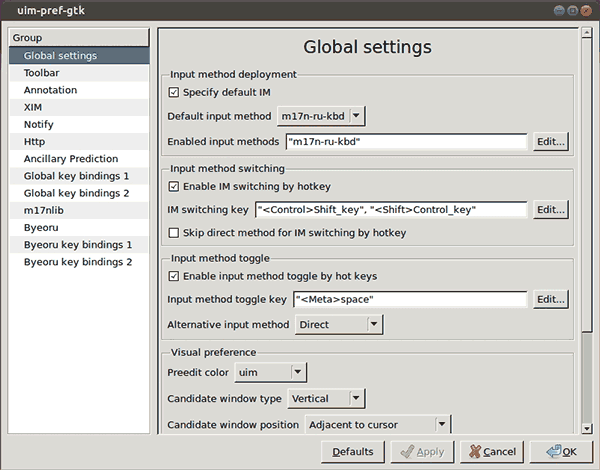Maximize the uim-pref-gtk window
This screenshot has height=470, width=600.
pyautogui.click(x=572, y=10)
